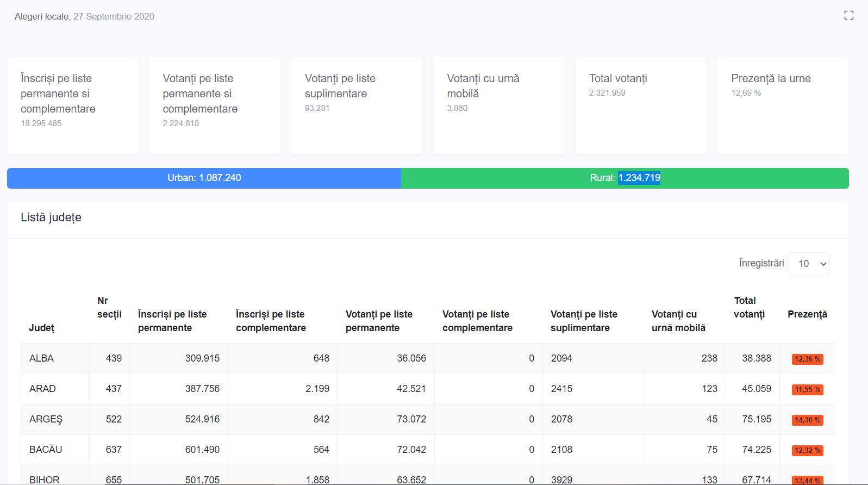Click the Urban votes blue bar
This screenshot has height=485, width=868.
pos(204,178)
